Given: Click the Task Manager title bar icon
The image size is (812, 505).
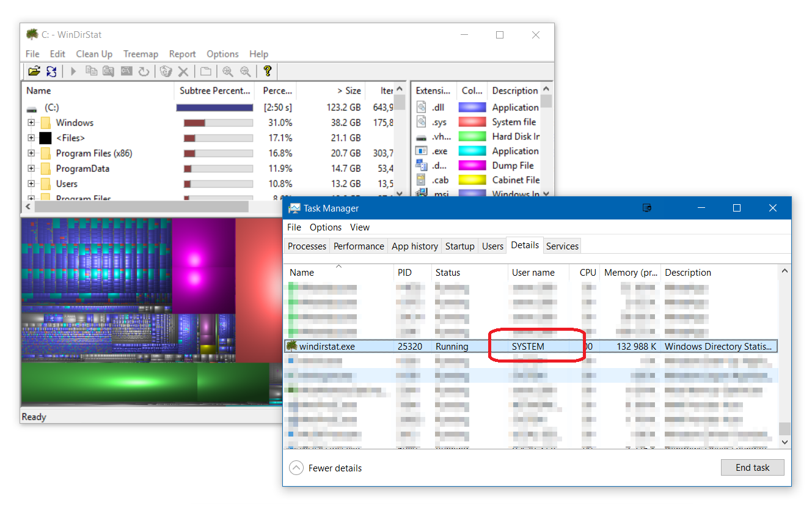Looking at the screenshot, I should click(294, 208).
